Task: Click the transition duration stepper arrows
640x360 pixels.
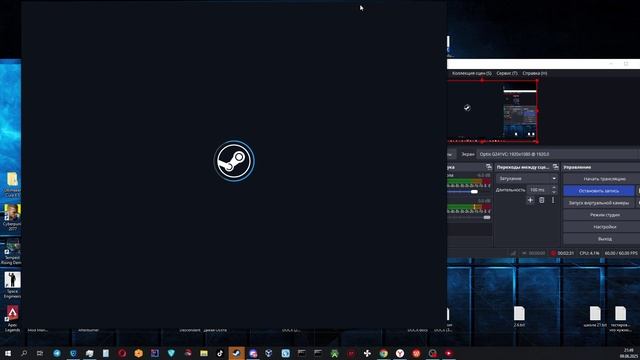Action: (554, 190)
